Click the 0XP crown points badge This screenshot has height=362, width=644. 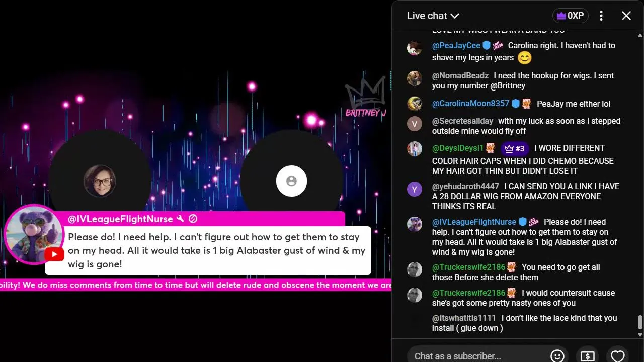pos(570,16)
